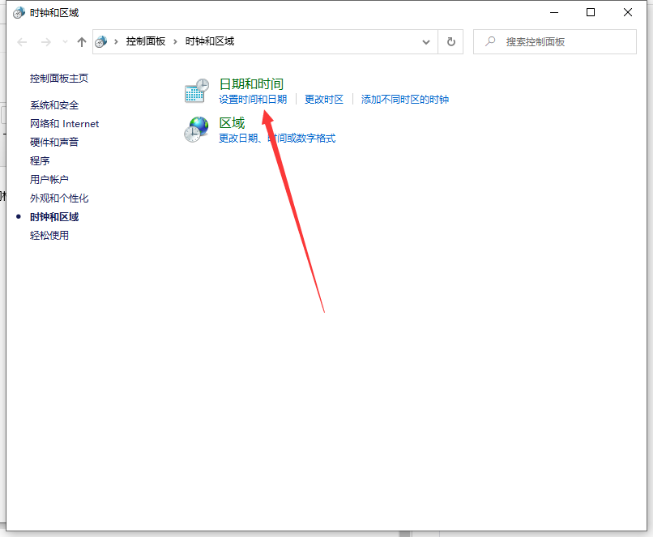The height and width of the screenshot is (537, 653).
Task: Open 硬件和声音 category
Action: pos(54,142)
